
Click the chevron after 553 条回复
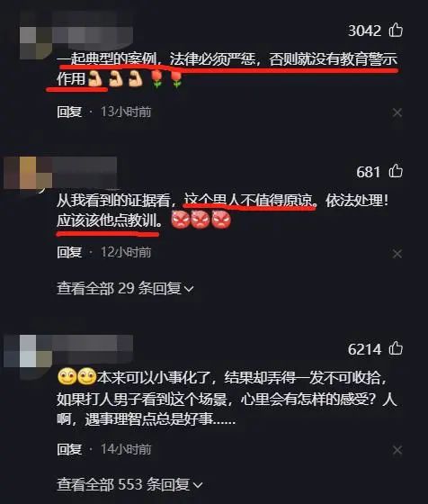point(198,485)
